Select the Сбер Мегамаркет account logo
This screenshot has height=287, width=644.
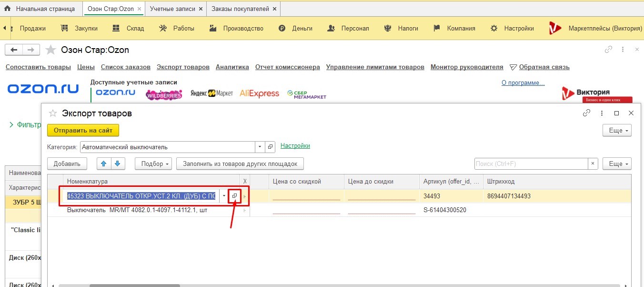[307, 94]
